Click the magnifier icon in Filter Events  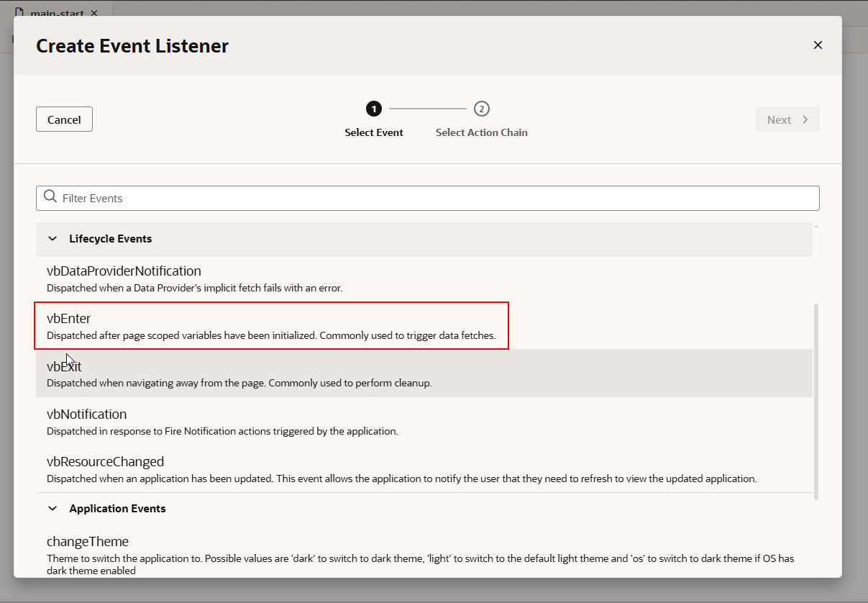(x=50, y=197)
